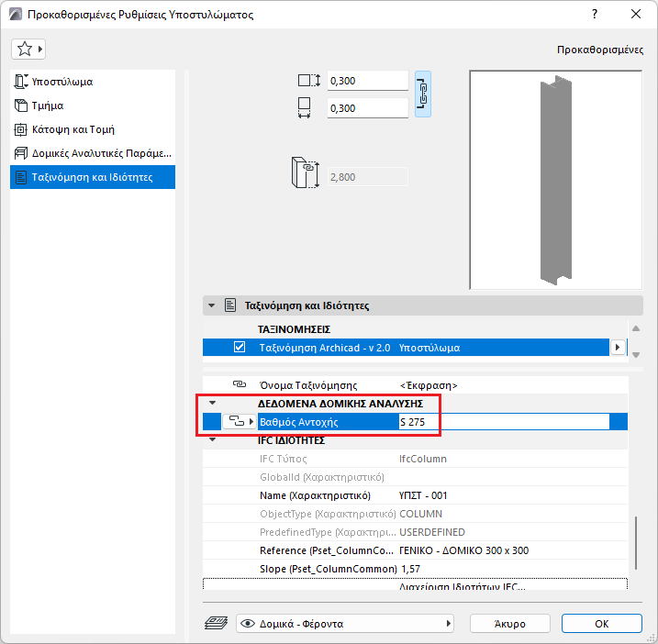
Task: Open the Υποστύλωμα classification arrow menu
Action: 618,348
